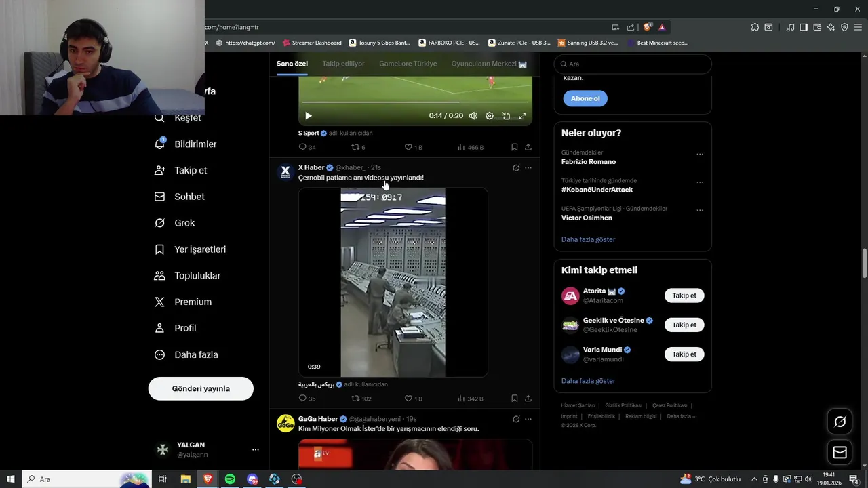Image resolution: width=868 pixels, height=488 pixels.
Task: Play the Çernobil control room video
Action: coord(393,282)
